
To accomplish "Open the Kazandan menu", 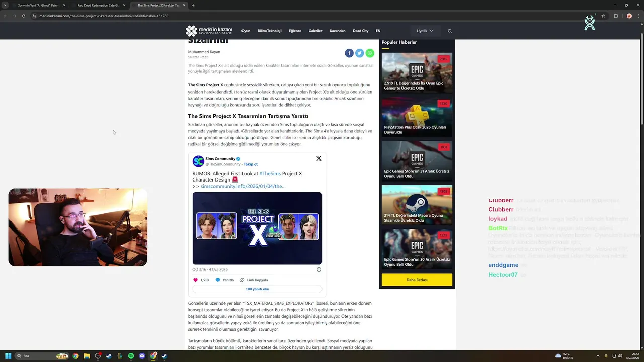I will (x=338, y=31).
